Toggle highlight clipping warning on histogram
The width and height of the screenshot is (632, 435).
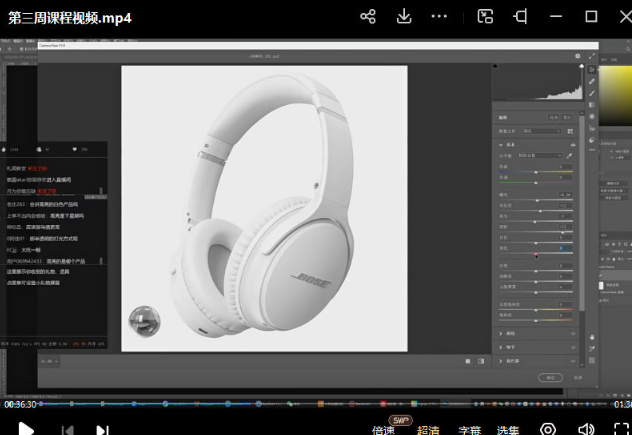point(581,66)
